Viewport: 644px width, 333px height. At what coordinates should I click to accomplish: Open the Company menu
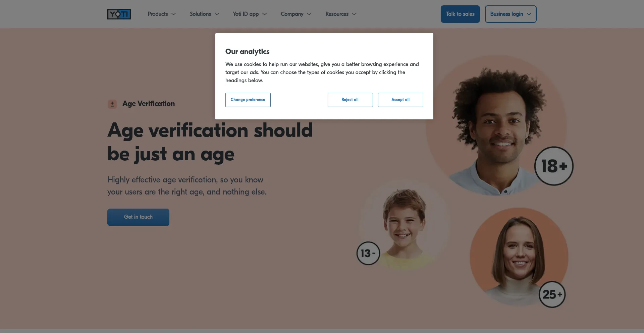[x=296, y=14]
